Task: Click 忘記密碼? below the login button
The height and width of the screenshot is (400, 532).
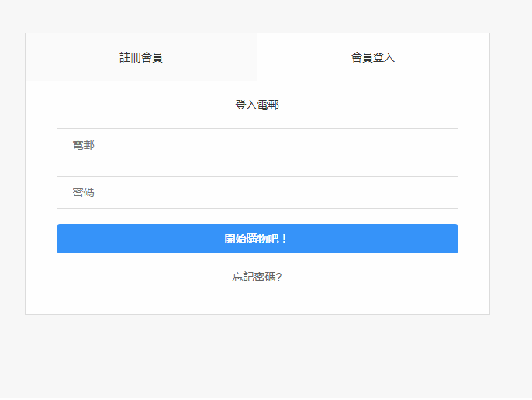Action: [x=257, y=277]
